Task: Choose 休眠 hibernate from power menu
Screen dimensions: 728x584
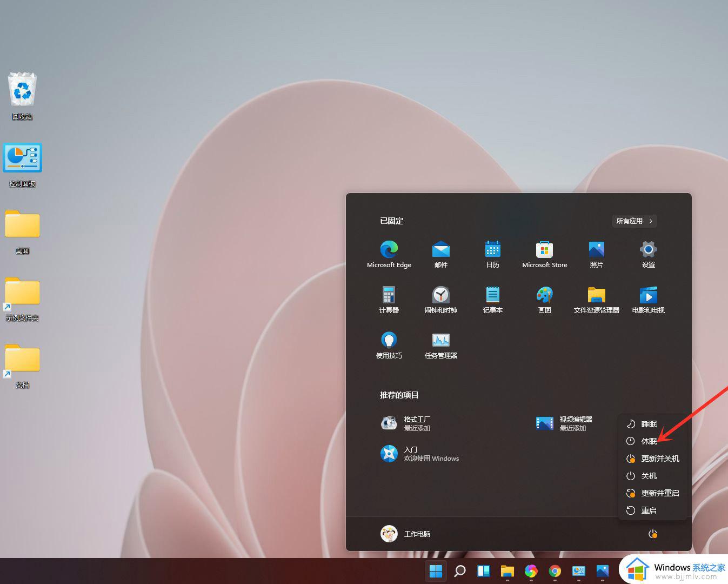Action: (652, 441)
